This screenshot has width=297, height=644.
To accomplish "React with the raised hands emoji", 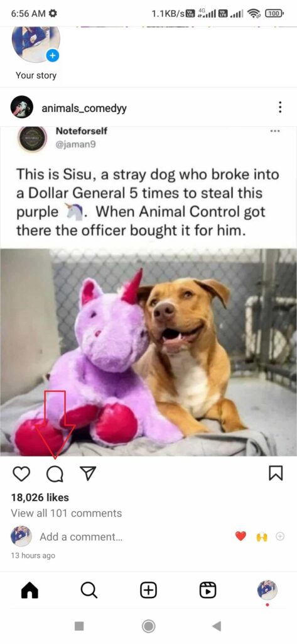I will tap(262, 536).
